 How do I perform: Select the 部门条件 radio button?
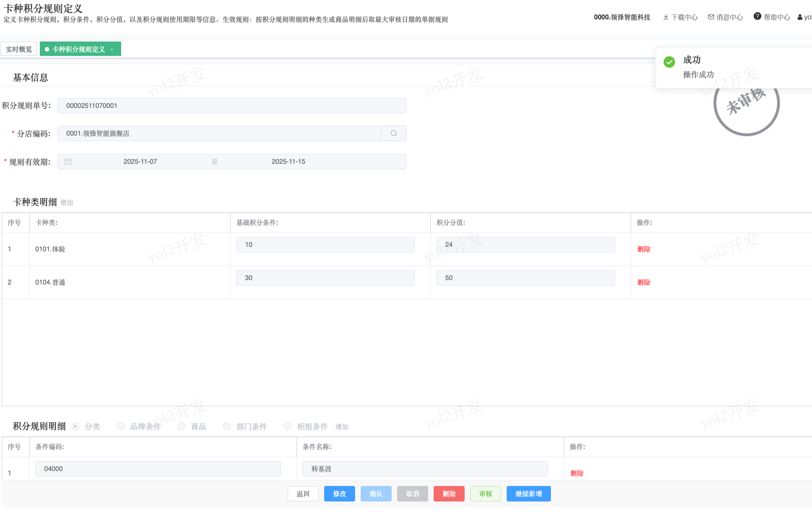click(227, 426)
